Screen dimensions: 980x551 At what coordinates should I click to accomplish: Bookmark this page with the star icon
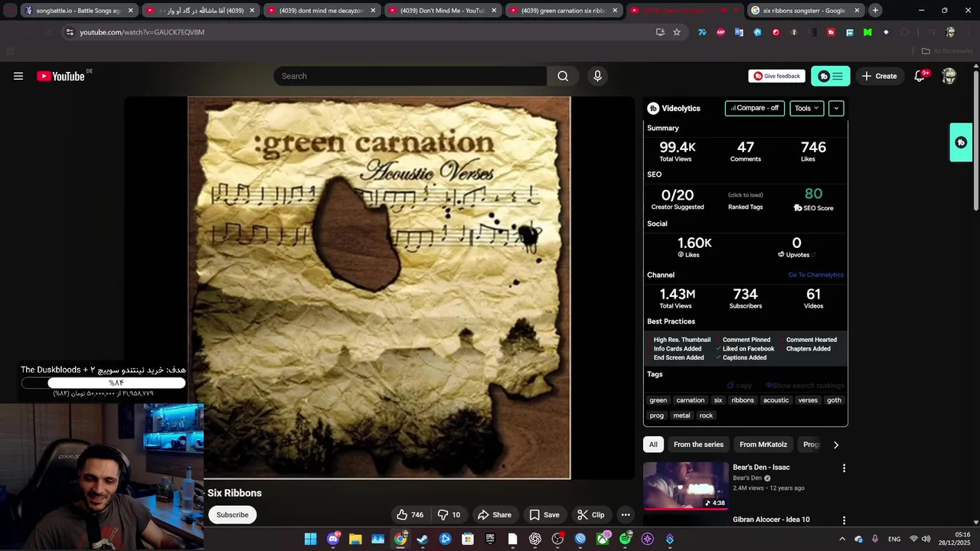tap(677, 32)
